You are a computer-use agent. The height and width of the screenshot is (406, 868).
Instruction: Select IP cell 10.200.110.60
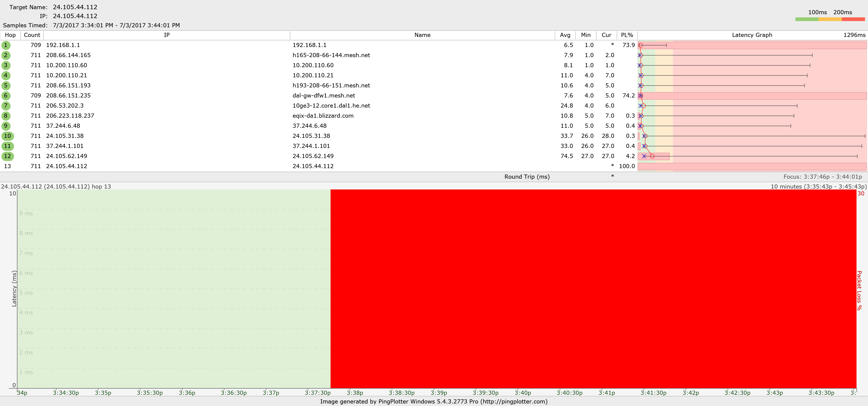pyautogui.click(x=66, y=65)
